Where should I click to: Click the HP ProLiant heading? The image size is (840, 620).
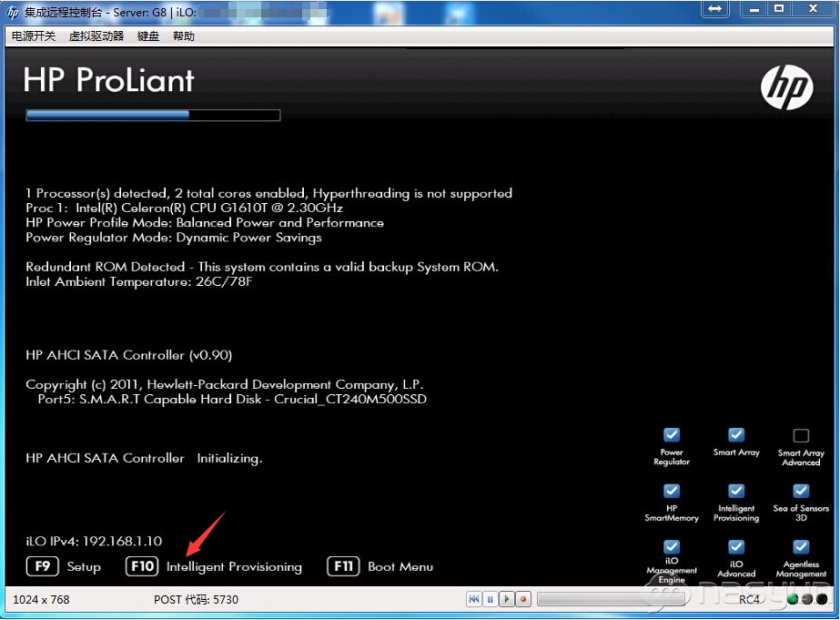click(108, 80)
